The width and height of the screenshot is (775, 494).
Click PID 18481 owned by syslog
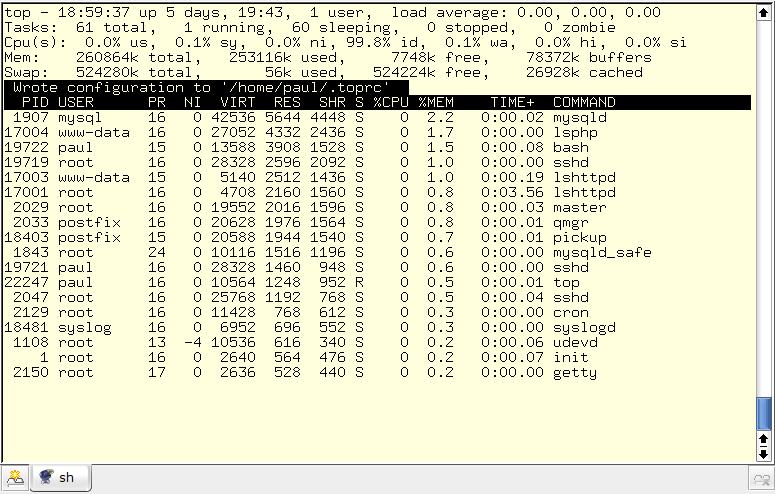26,327
